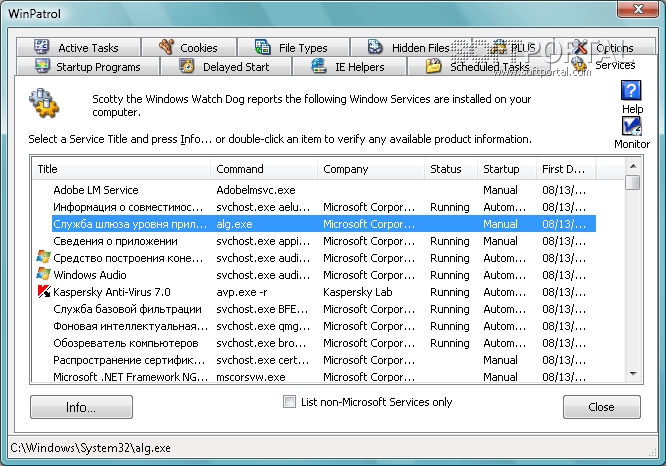Click the Hidden Files tab icon
Image resolution: width=666 pixels, height=466 pixels.
[x=375, y=47]
